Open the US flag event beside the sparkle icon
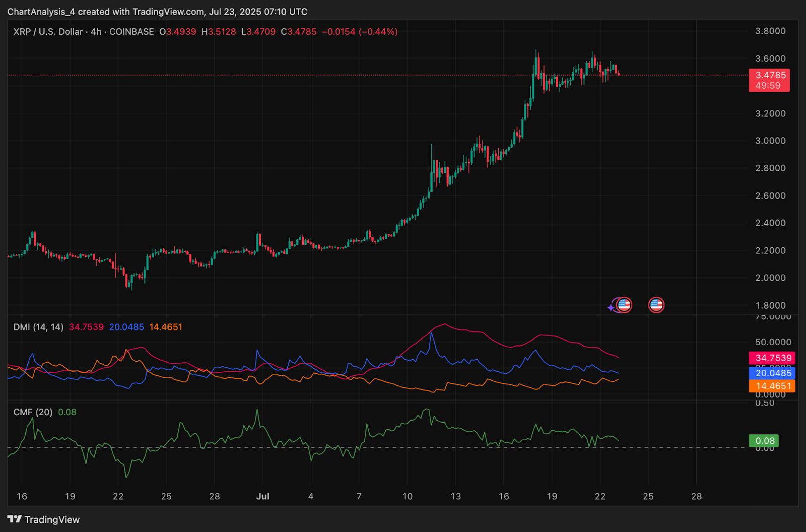This screenshot has height=532, width=806. click(x=625, y=305)
